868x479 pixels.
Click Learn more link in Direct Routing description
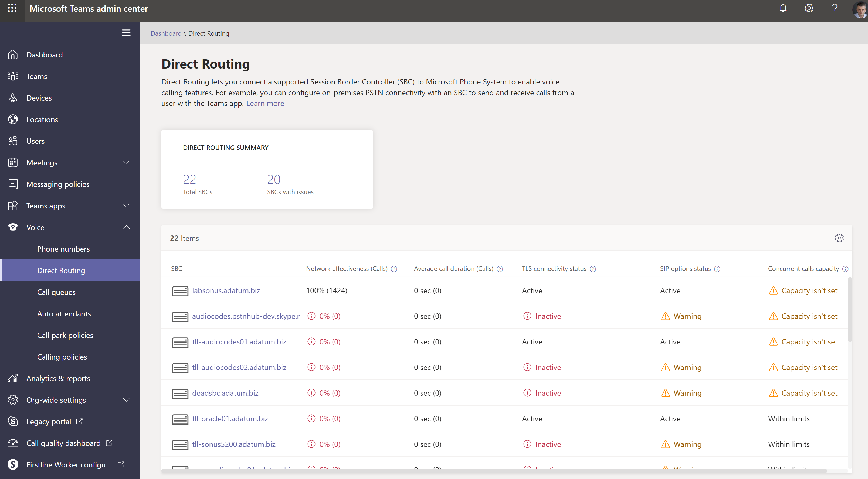point(265,103)
